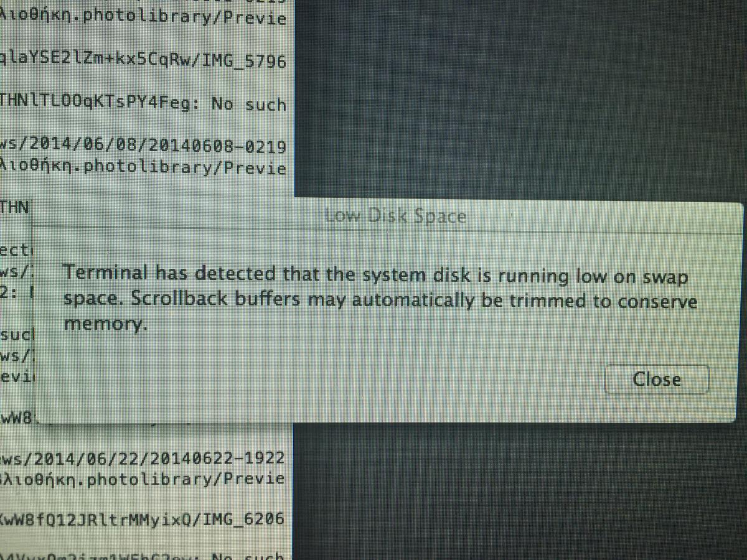Click the partly hidden "THN" text beside the alert
Viewport: 747px width, 560px height.
[15, 207]
